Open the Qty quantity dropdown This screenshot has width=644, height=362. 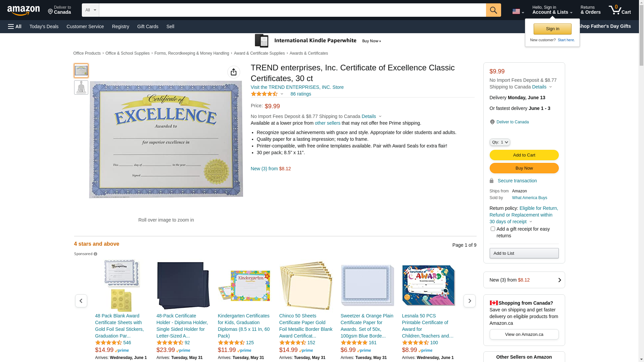[x=500, y=142]
